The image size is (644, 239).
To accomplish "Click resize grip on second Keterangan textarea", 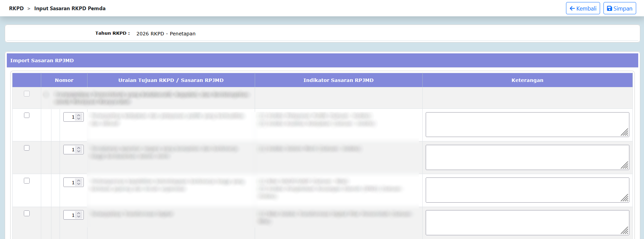I will (x=625, y=166).
